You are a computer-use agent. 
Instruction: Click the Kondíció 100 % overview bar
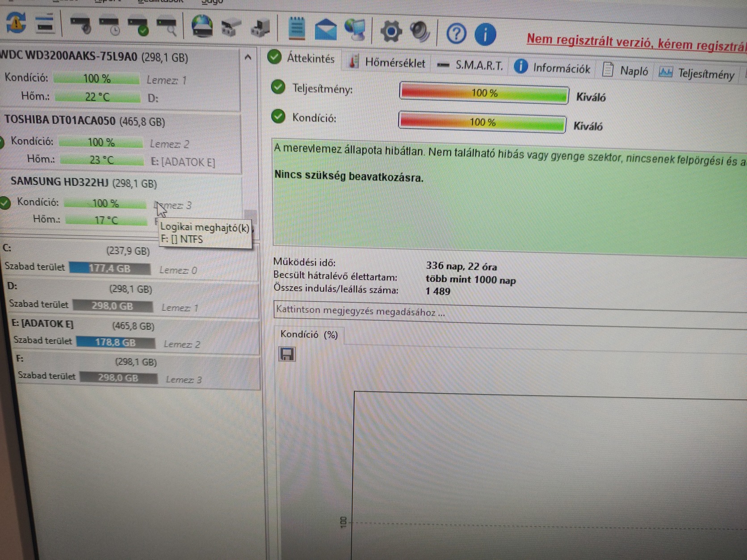pyautogui.click(x=482, y=122)
